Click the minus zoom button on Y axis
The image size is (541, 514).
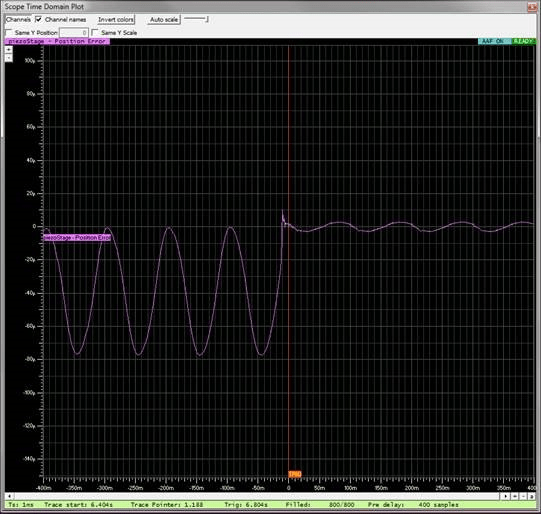point(9,58)
